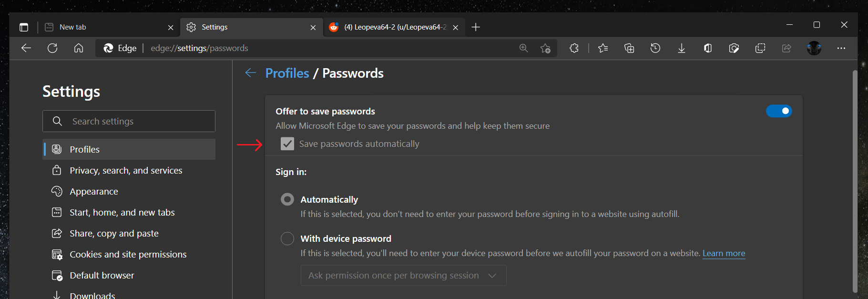Go back to Profiles settings

click(x=287, y=73)
